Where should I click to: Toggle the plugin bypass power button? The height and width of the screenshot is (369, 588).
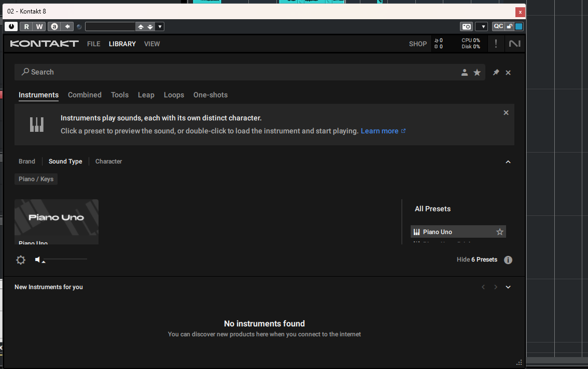tap(11, 26)
